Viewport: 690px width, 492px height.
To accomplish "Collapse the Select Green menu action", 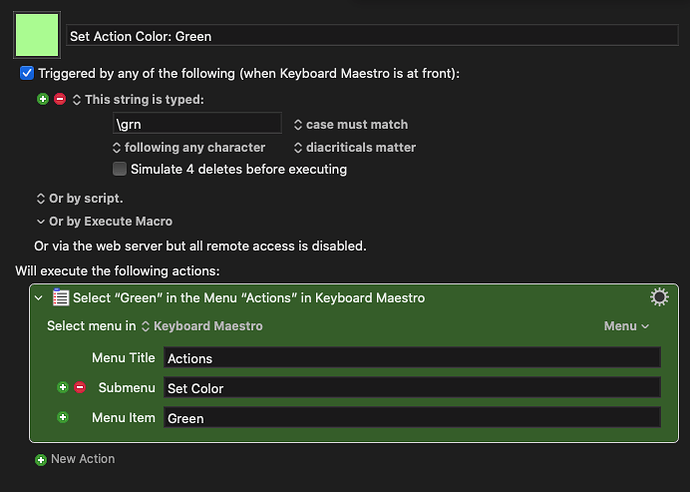I will click(39, 298).
